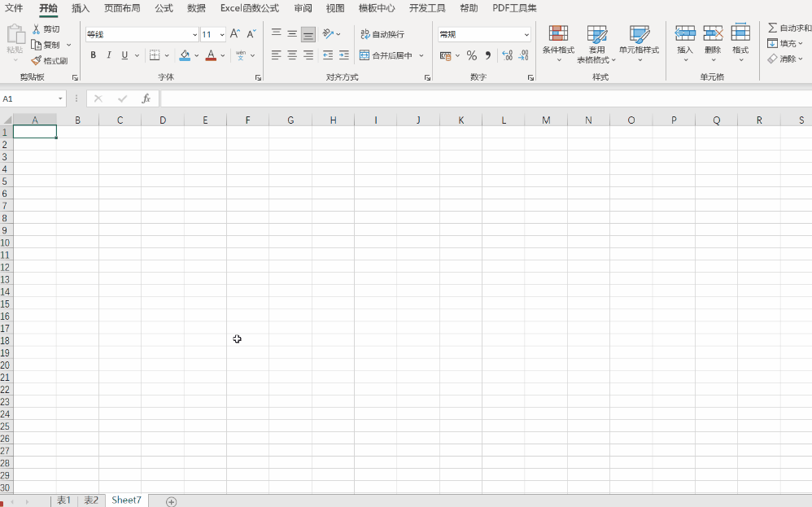Open Cell Styles (单元格样式) button

click(639, 44)
